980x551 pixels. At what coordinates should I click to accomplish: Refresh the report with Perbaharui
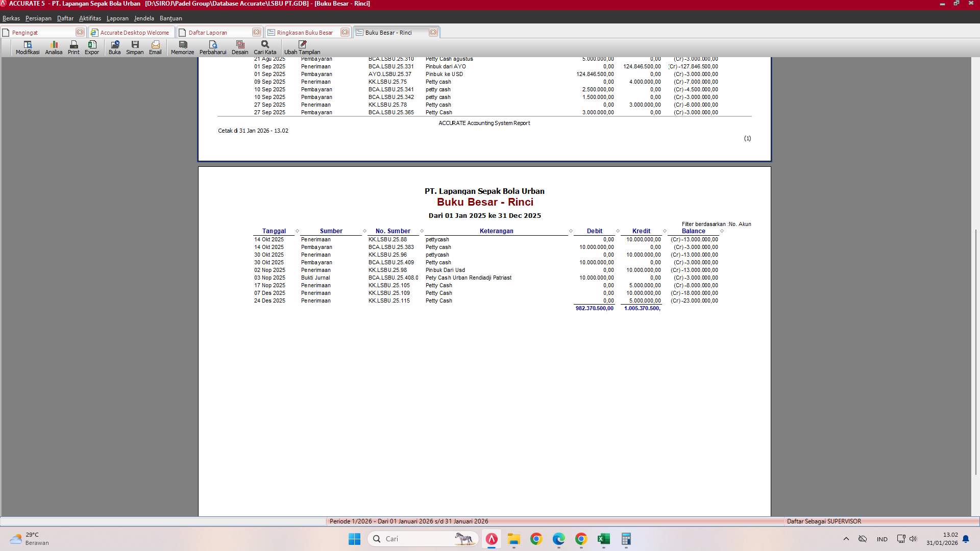tap(213, 47)
